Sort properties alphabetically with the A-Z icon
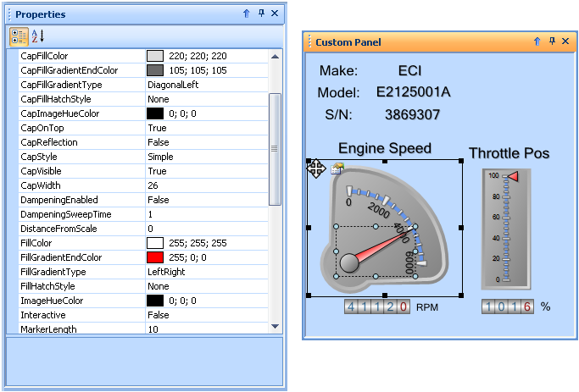Image resolution: width=579 pixels, height=392 pixels. 37,36
